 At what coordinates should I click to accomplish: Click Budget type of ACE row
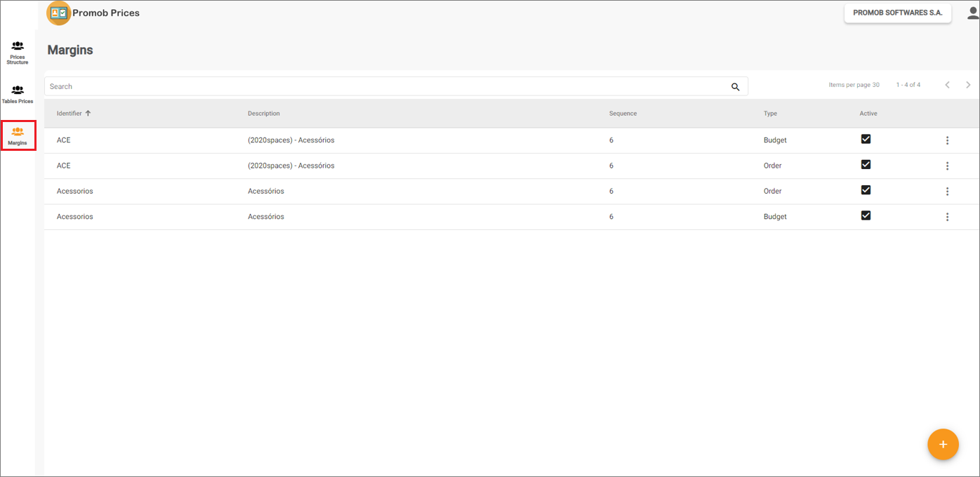775,140
